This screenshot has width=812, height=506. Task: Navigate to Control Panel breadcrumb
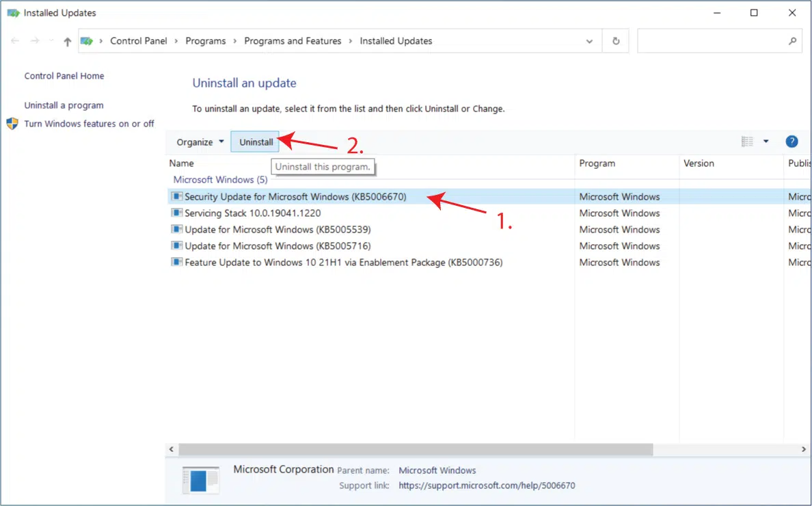(x=139, y=41)
